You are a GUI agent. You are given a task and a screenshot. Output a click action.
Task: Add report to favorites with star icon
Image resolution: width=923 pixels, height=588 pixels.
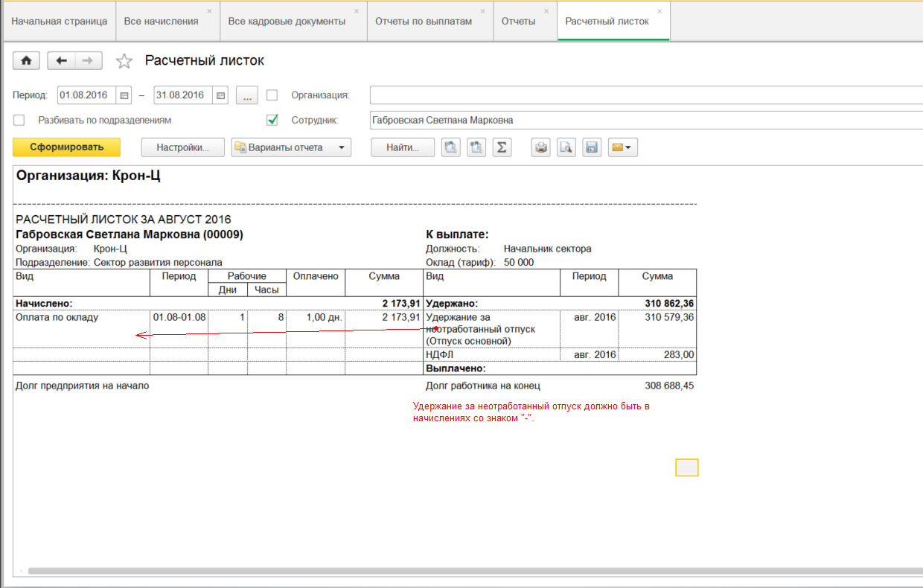pyautogui.click(x=124, y=61)
